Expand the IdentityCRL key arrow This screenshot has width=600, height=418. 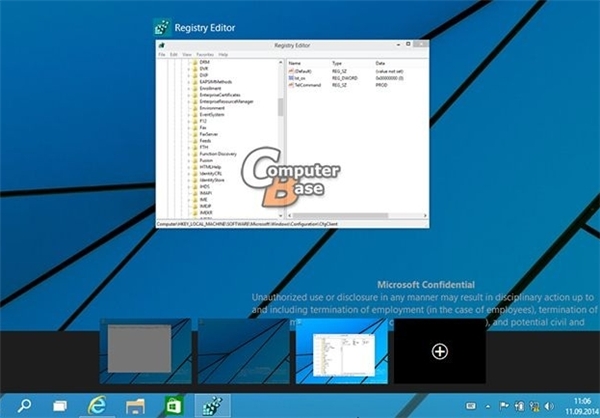click(x=189, y=173)
